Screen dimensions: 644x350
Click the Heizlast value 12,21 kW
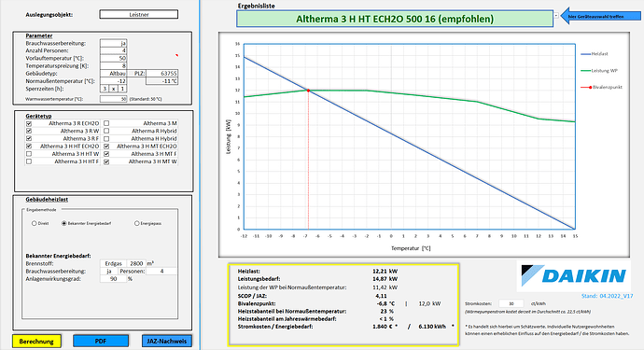pyautogui.click(x=385, y=271)
